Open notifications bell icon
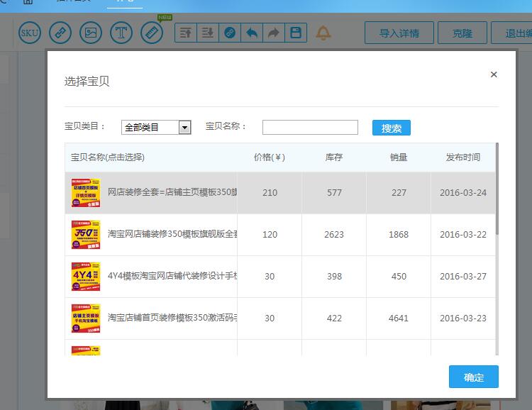Image resolution: width=532 pixels, height=410 pixels. click(x=323, y=33)
